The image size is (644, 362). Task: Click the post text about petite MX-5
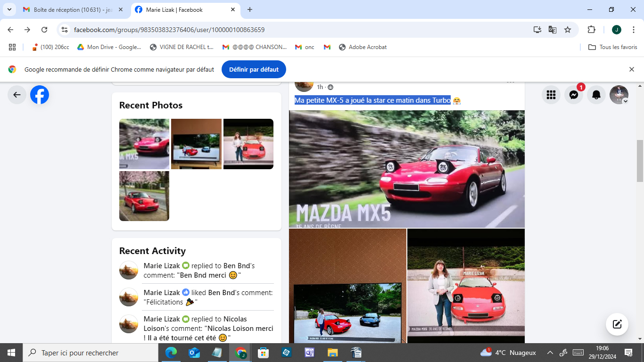point(372,100)
